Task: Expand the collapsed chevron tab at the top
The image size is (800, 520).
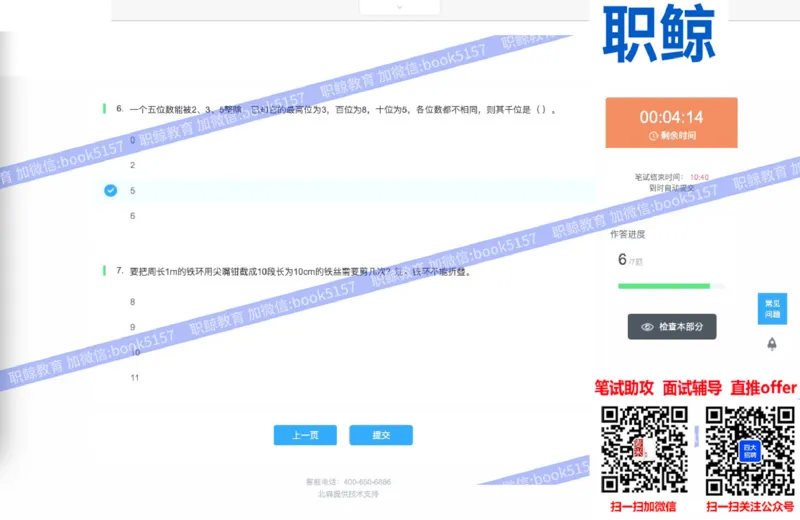Action: [399, 7]
